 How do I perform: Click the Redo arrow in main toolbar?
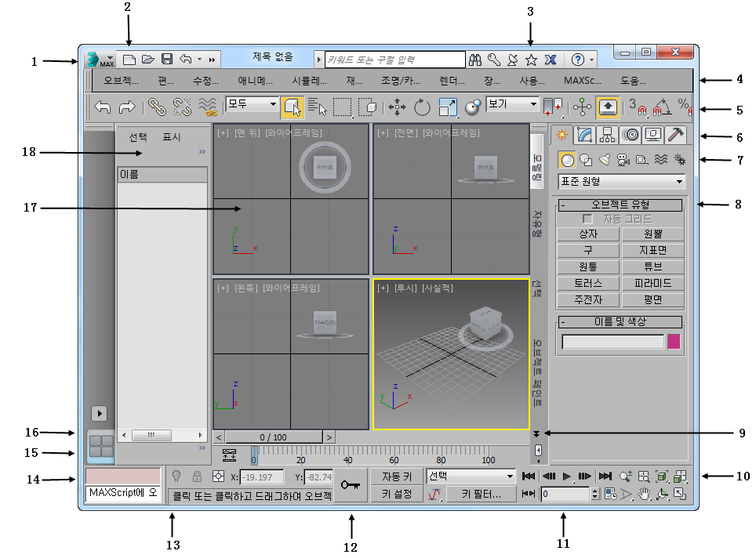click(127, 107)
